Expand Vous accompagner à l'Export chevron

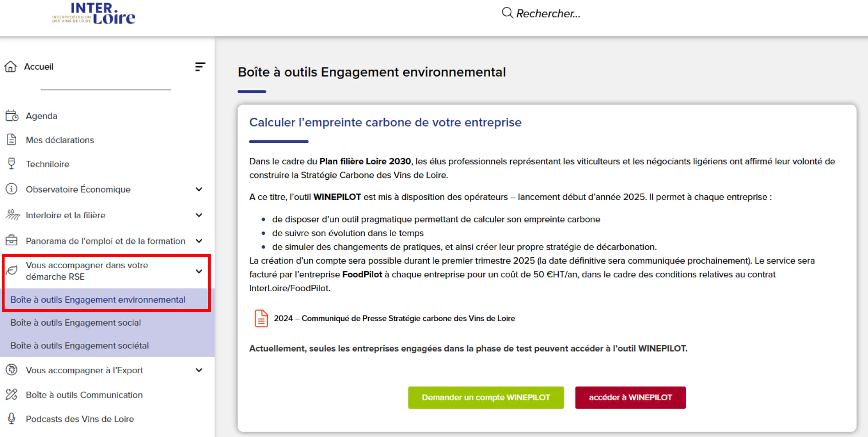[199, 370]
